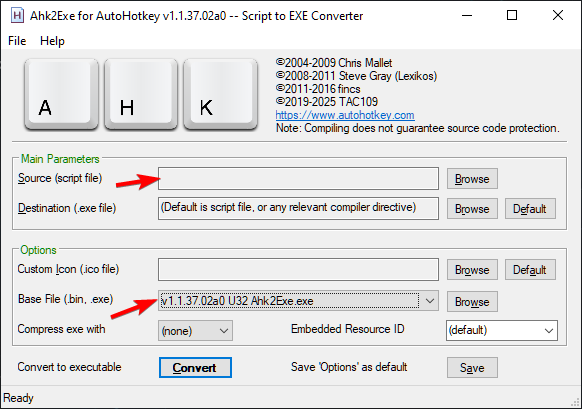Click the ©2019-2025 TAC109 credit

pyautogui.click(x=327, y=102)
